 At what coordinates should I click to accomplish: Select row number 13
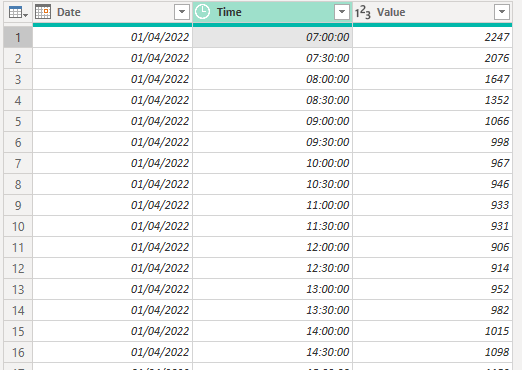click(x=18, y=289)
